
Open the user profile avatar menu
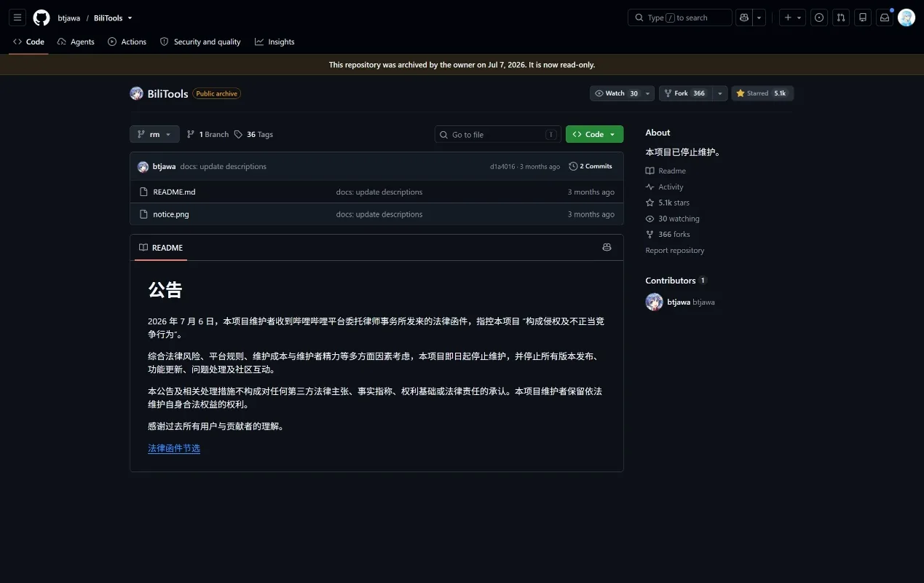point(907,17)
